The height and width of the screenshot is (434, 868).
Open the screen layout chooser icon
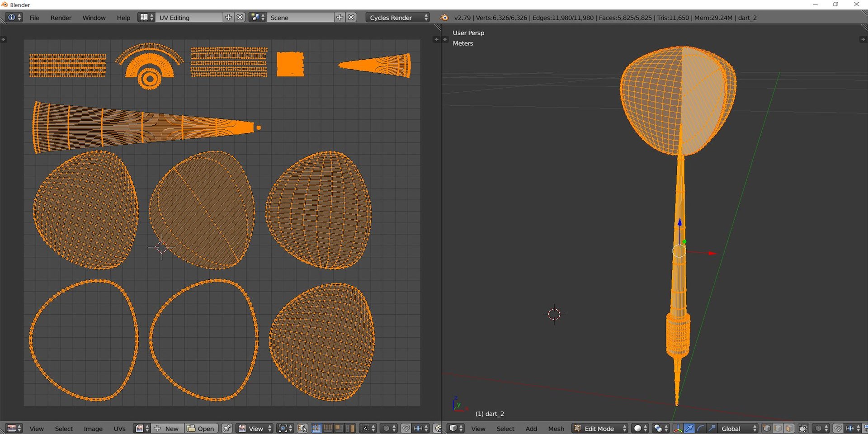tap(146, 17)
